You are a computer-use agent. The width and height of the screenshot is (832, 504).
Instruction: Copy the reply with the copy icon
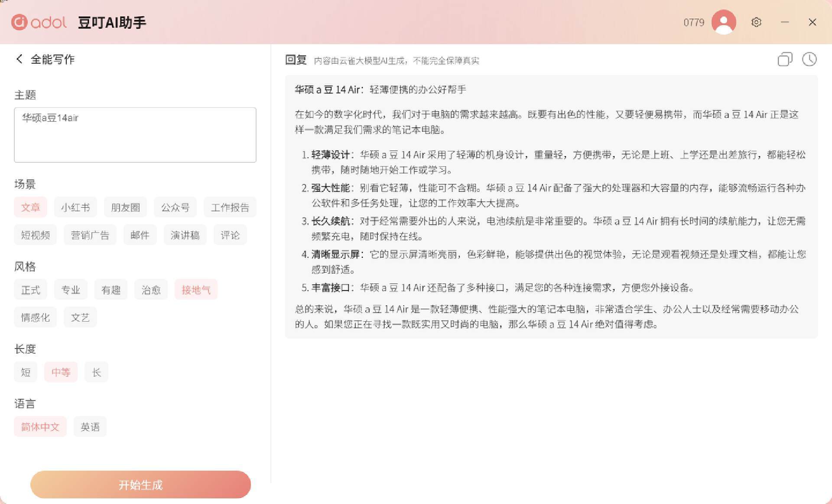785,59
